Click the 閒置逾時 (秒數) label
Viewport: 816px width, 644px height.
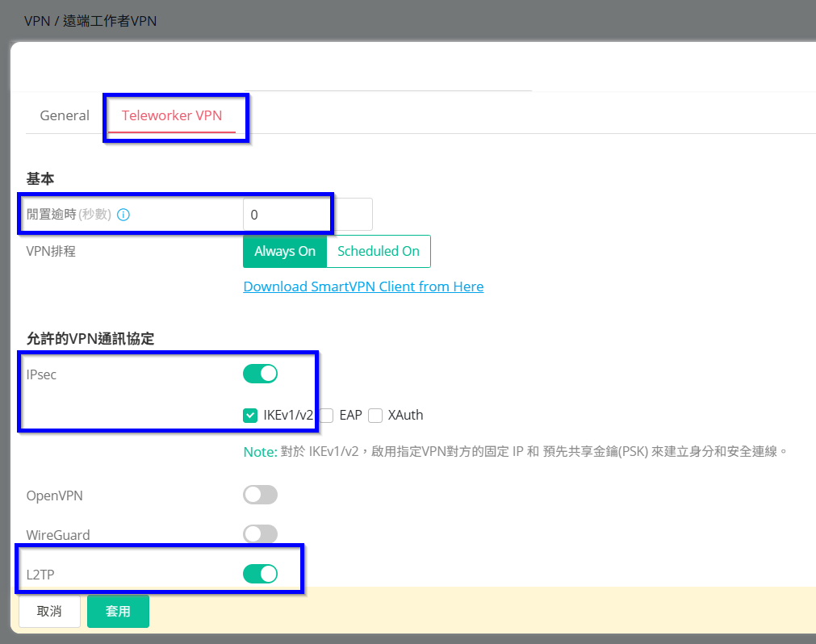pos(69,215)
